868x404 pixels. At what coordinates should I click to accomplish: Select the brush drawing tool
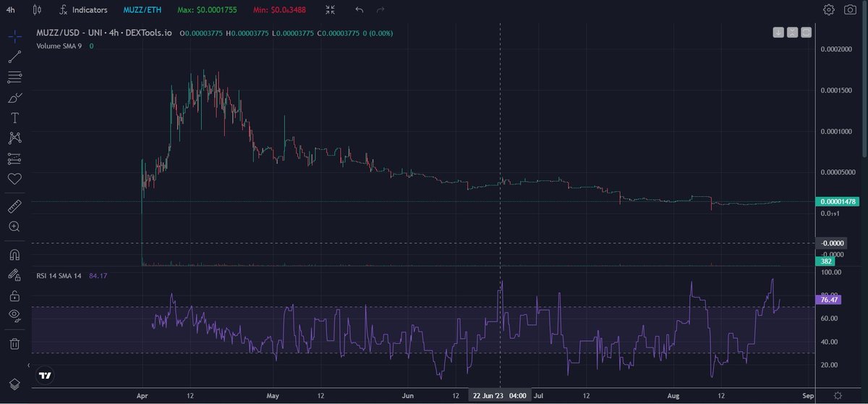14,97
